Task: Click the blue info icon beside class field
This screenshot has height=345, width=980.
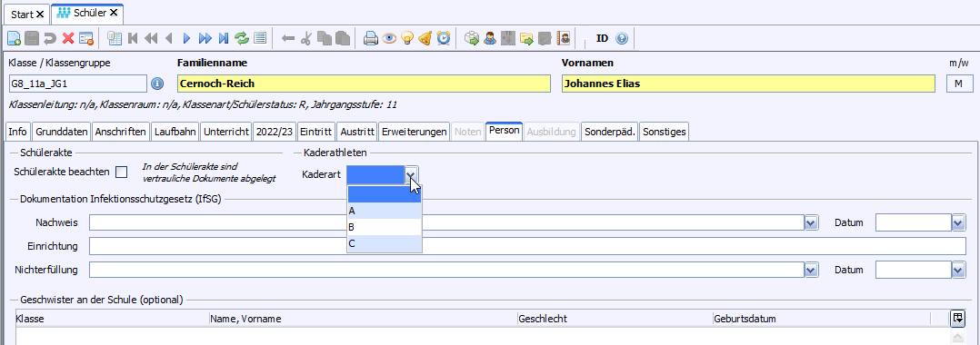Action: [x=157, y=84]
